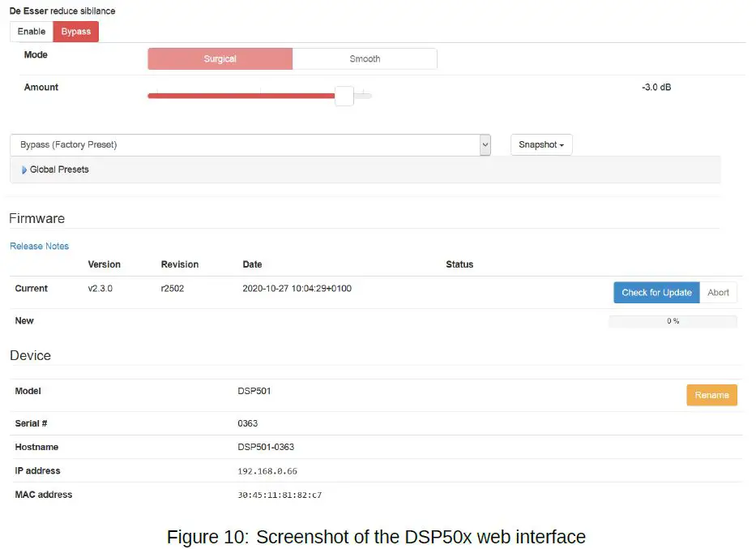Image resolution: width=756 pixels, height=549 pixels.
Task: Click the firmware update progress bar
Action: [x=673, y=320]
